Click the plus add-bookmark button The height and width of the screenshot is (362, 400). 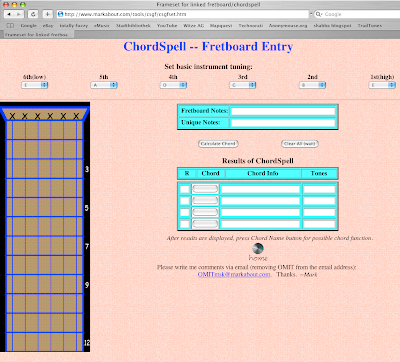(x=48, y=14)
